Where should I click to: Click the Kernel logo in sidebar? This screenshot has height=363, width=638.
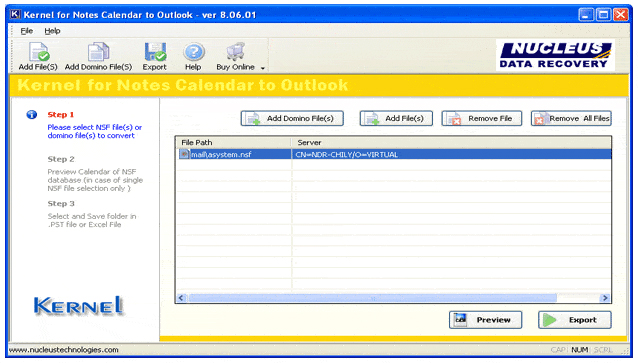78,306
